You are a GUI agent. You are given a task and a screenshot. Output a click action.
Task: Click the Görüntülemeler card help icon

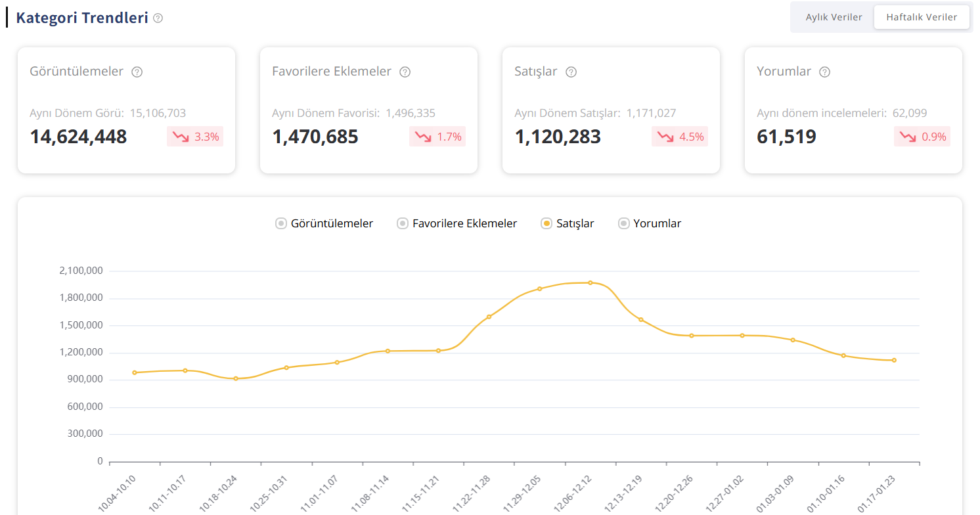coord(137,72)
